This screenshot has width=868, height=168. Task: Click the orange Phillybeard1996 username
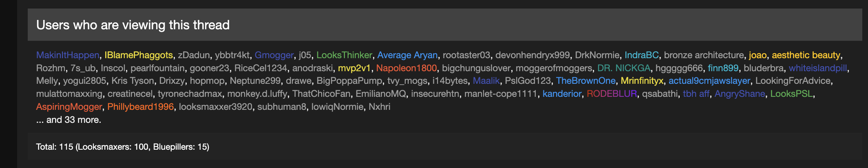pos(140,107)
